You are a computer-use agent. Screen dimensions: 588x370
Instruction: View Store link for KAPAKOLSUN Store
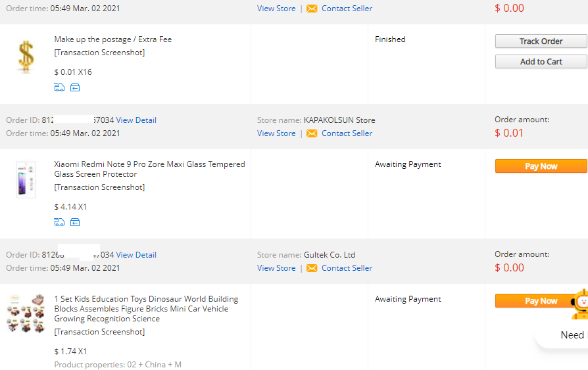[276, 133]
